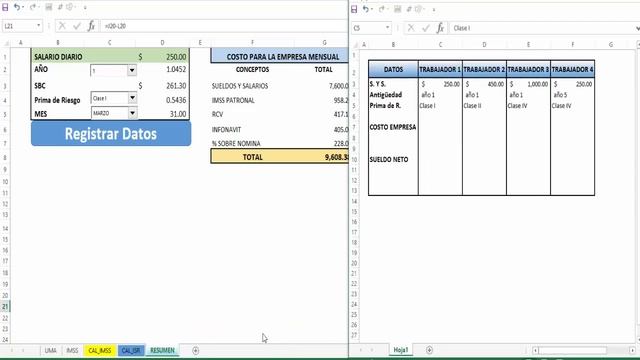Screen dimensions: 640x360
Task: Open the AÑO combo box dropdown
Action: tap(132, 71)
